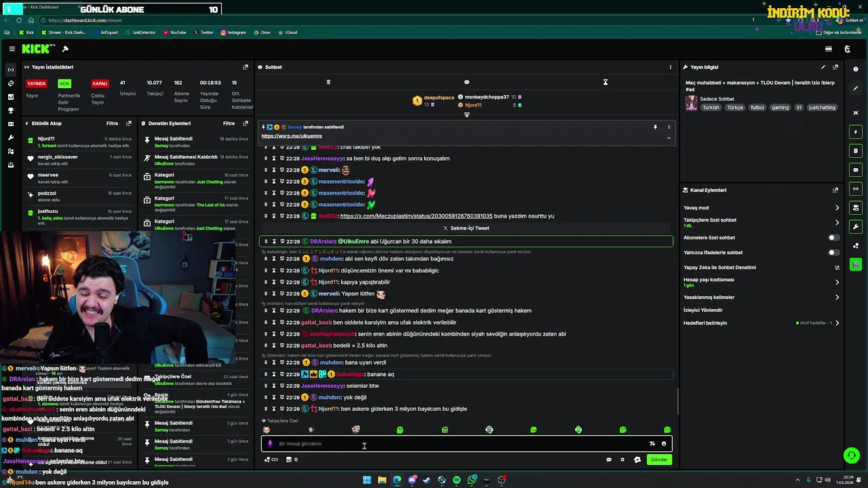Open the Filtre dropdown in Etkinlik Akışı

pyautogui.click(x=112, y=123)
